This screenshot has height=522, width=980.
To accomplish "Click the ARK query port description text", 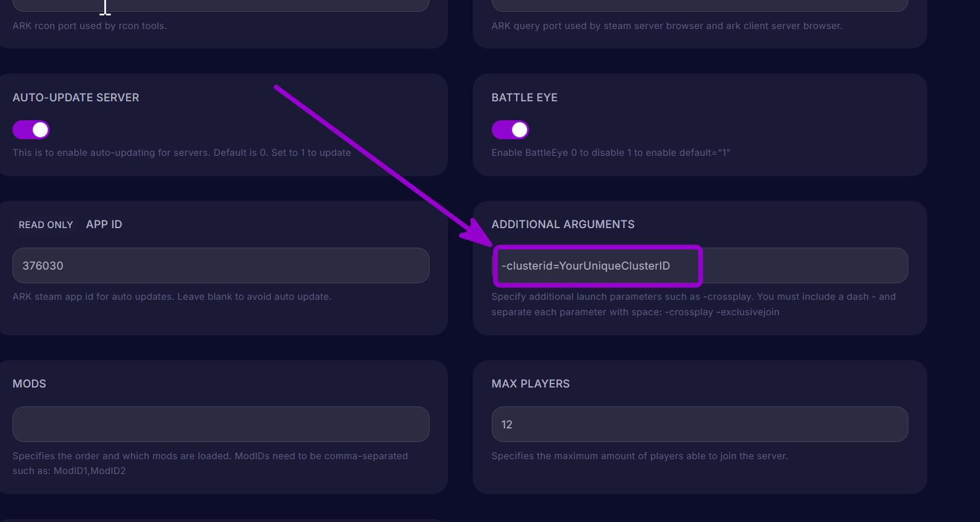I will click(x=667, y=26).
